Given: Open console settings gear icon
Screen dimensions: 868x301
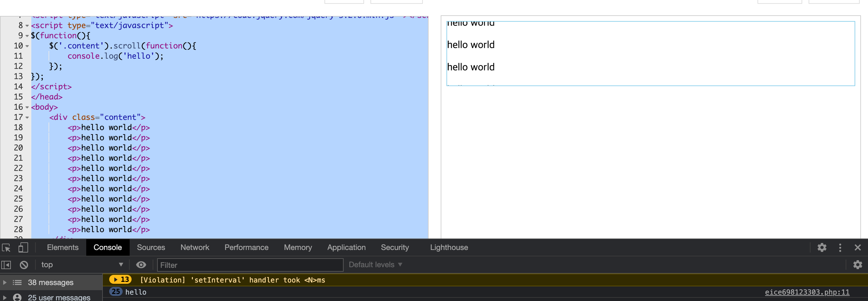Looking at the screenshot, I should (x=857, y=265).
